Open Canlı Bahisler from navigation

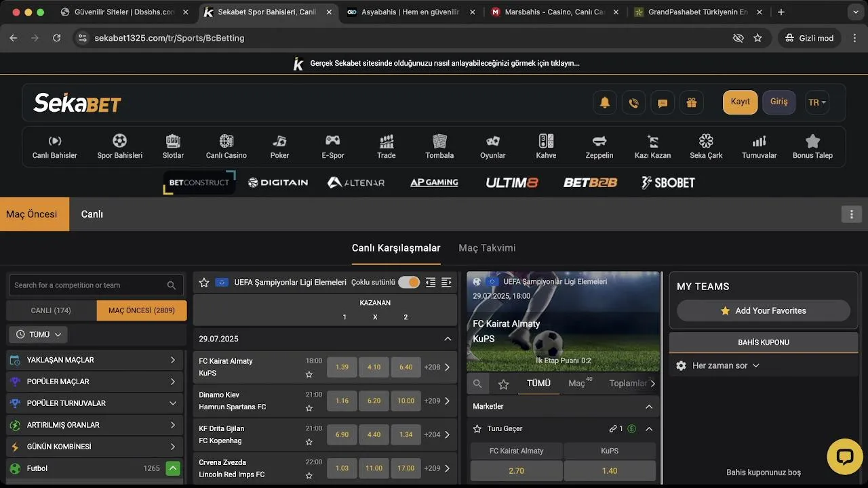coord(55,146)
